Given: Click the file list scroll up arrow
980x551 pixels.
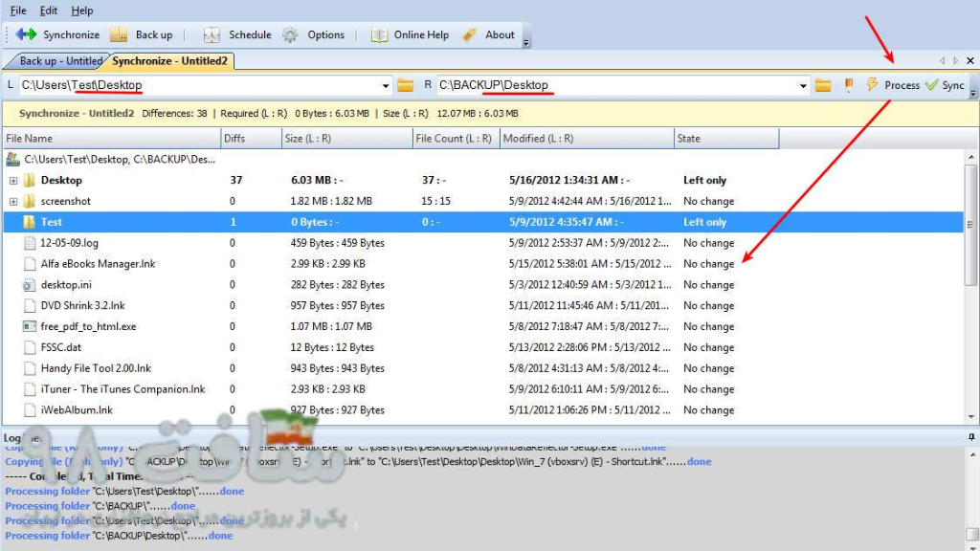Looking at the screenshot, I should [970, 157].
